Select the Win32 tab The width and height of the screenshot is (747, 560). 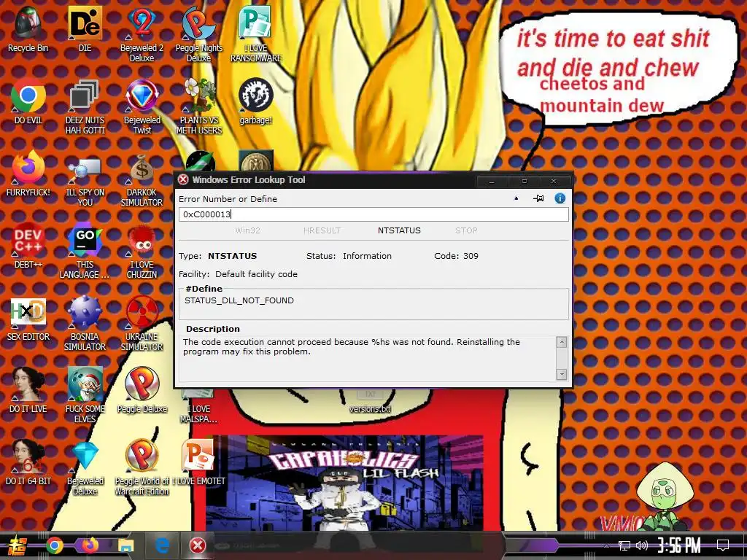pyautogui.click(x=248, y=230)
